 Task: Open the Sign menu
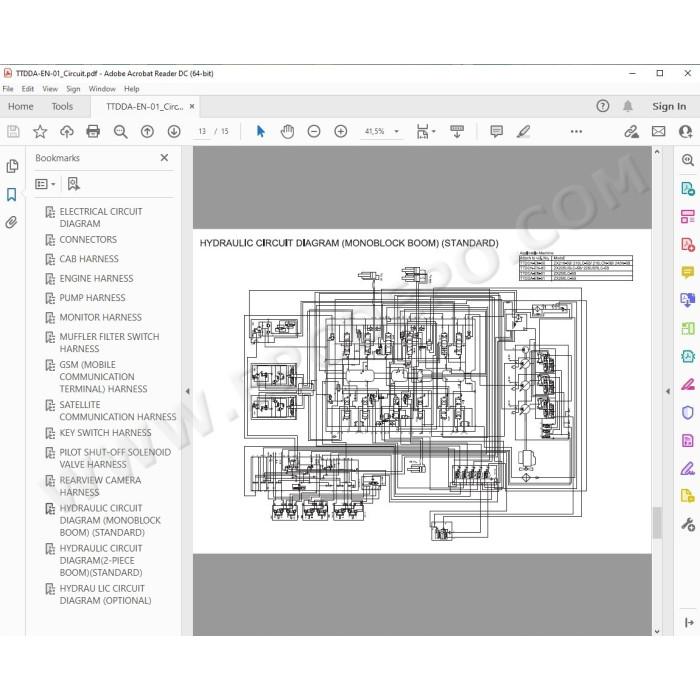tap(73, 89)
